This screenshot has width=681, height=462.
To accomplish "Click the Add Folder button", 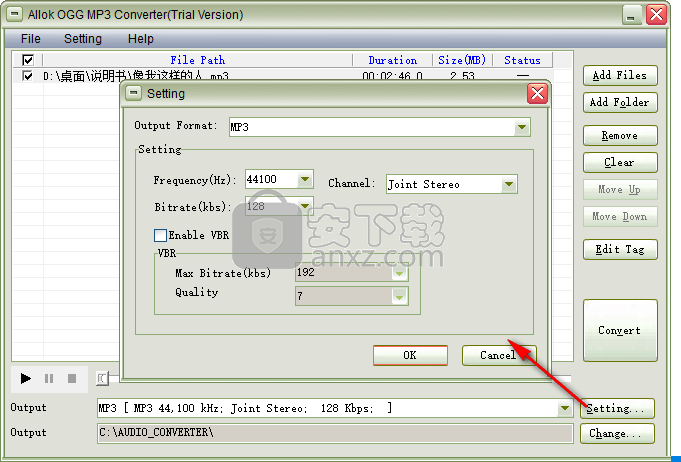I will [620, 102].
